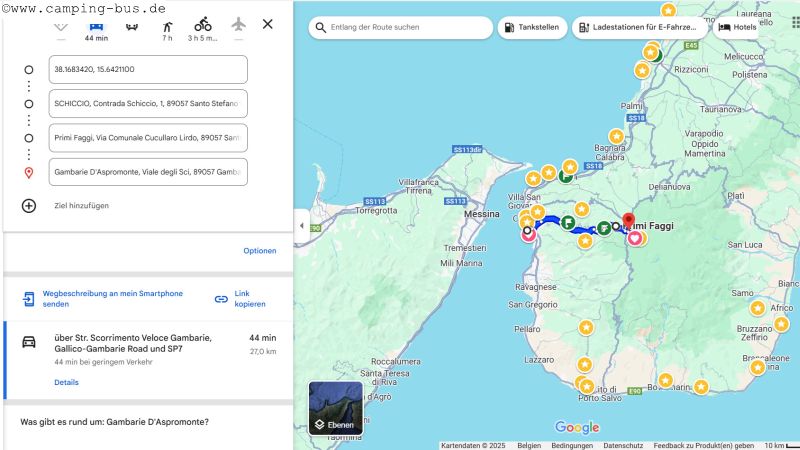Filter by Tankstellen chip

coord(532,28)
